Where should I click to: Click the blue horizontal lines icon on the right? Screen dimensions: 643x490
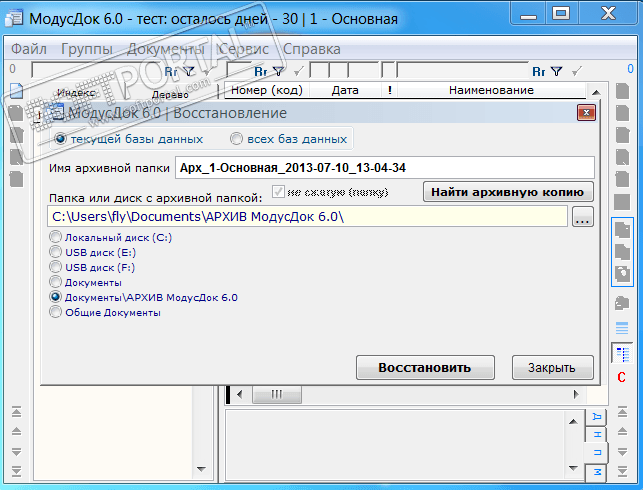click(x=622, y=328)
